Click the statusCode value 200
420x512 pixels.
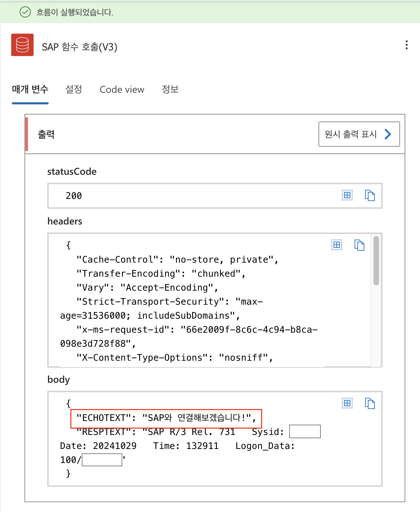point(74,196)
